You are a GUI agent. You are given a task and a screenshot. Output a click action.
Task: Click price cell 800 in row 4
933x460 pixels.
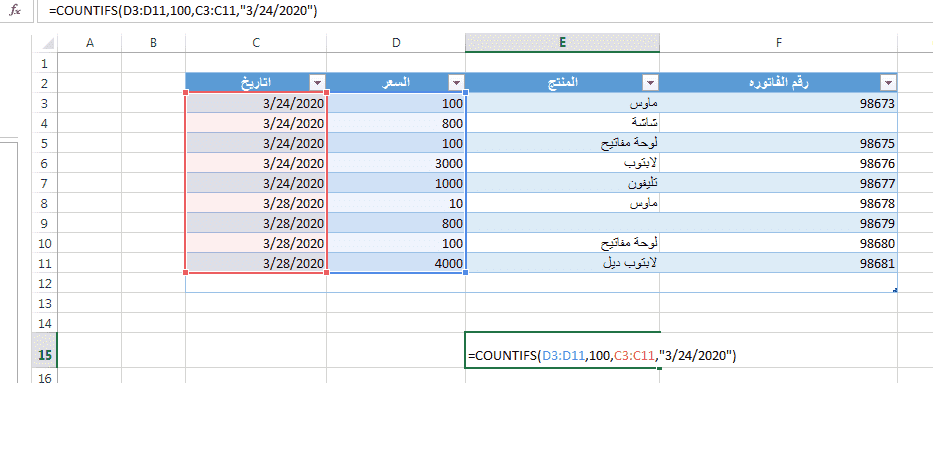396,123
